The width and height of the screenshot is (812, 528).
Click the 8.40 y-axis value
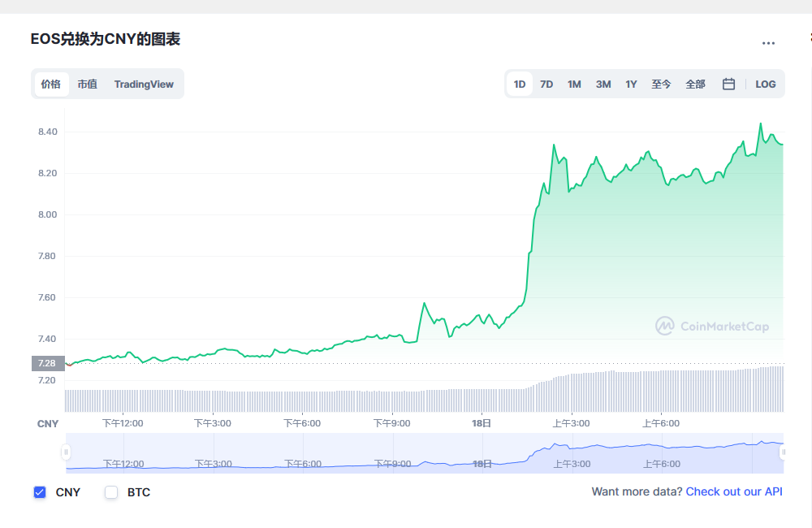[x=48, y=132]
